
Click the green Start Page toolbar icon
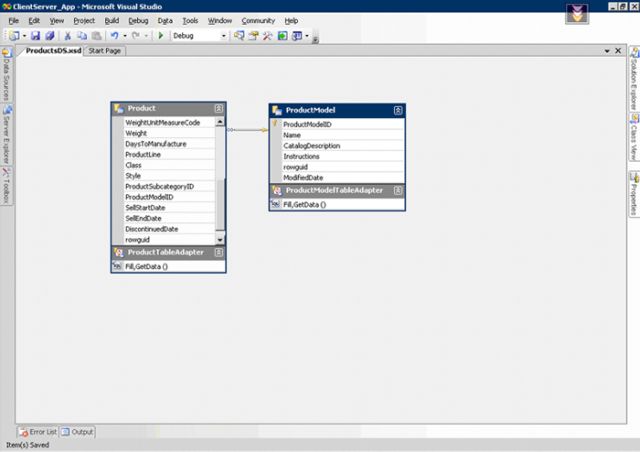pyautogui.click(x=282, y=36)
